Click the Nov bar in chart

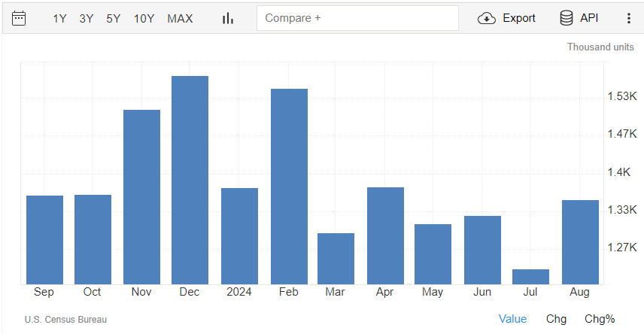point(141,197)
